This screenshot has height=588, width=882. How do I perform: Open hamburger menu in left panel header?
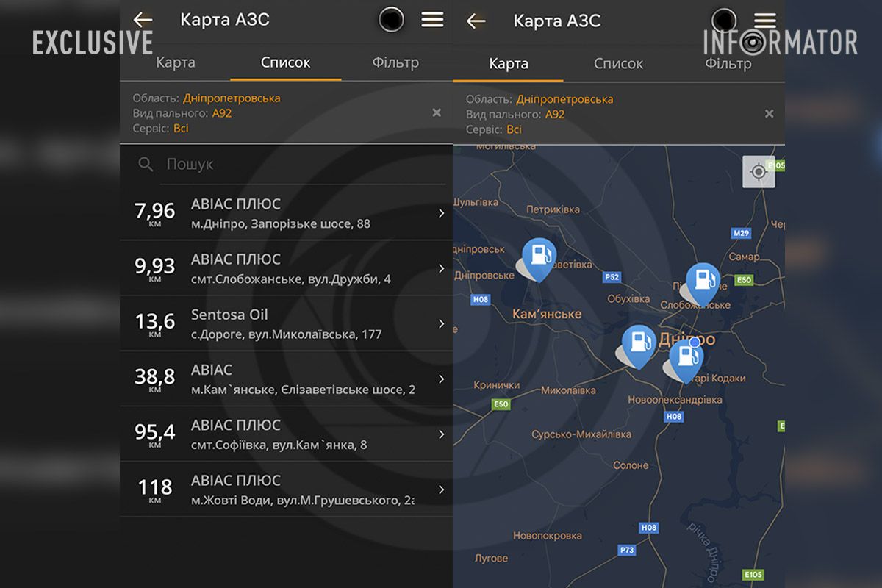tap(432, 20)
